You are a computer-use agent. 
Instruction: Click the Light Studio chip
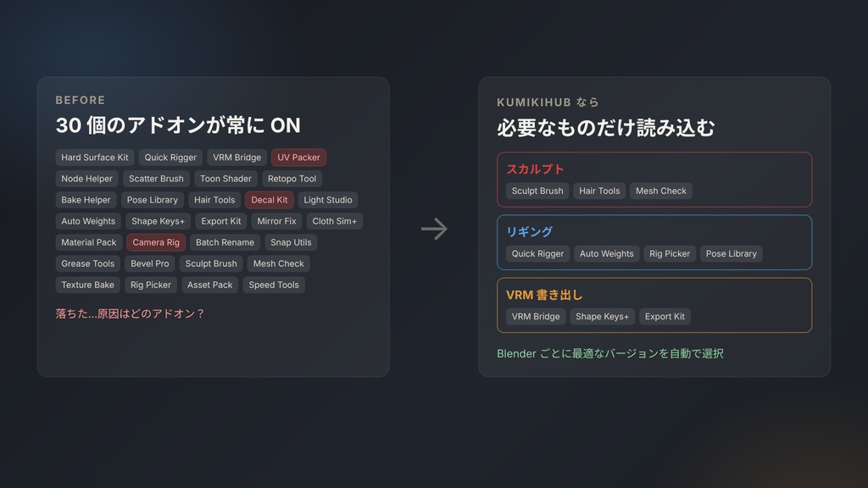pyautogui.click(x=328, y=200)
